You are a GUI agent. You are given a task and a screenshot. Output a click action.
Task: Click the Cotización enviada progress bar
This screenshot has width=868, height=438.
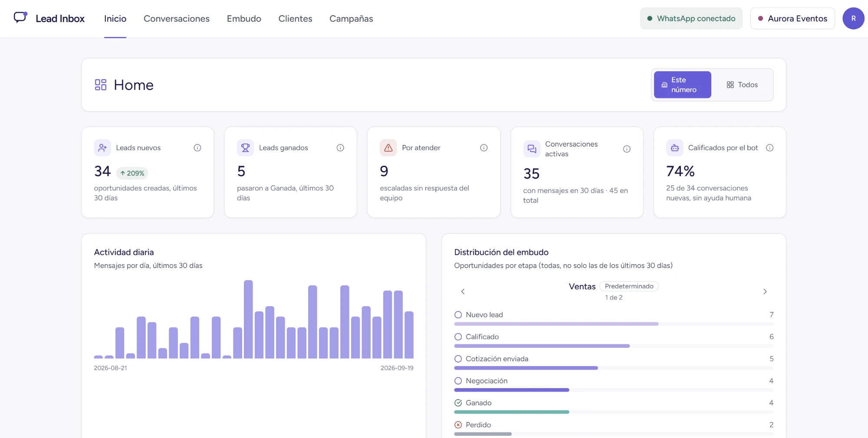click(x=614, y=368)
